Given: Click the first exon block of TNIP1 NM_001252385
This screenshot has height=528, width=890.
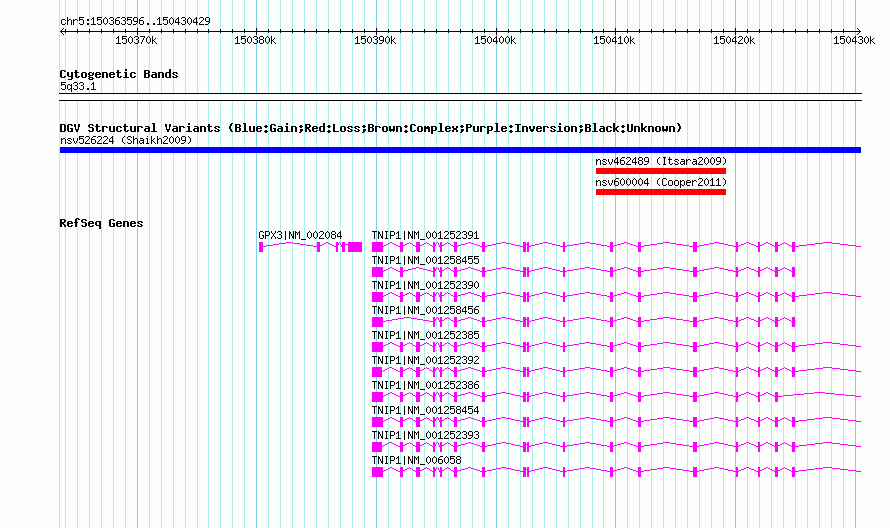Looking at the screenshot, I should pyautogui.click(x=377, y=347).
